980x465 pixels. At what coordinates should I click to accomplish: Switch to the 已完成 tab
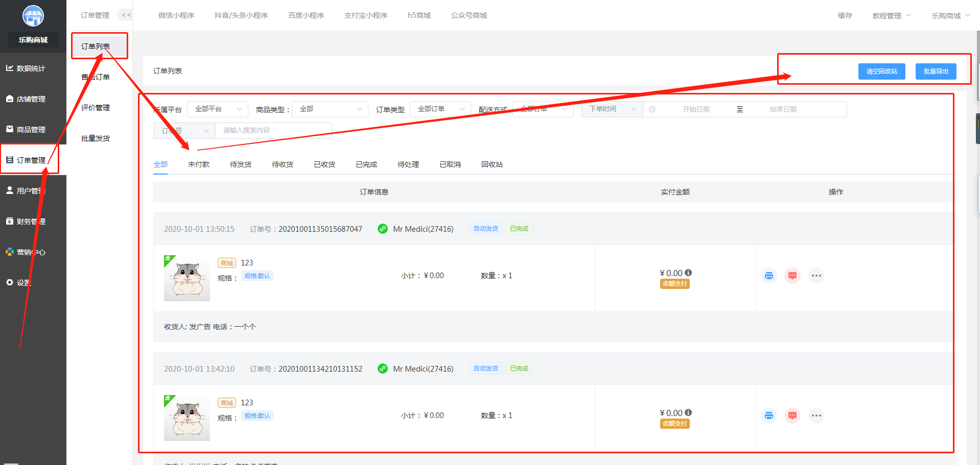tap(366, 164)
